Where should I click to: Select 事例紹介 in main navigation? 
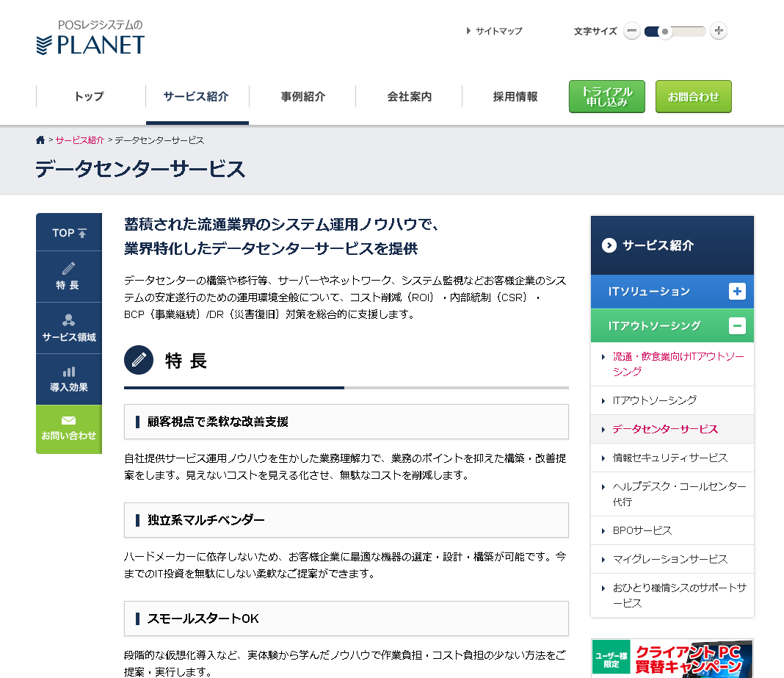coord(302,96)
